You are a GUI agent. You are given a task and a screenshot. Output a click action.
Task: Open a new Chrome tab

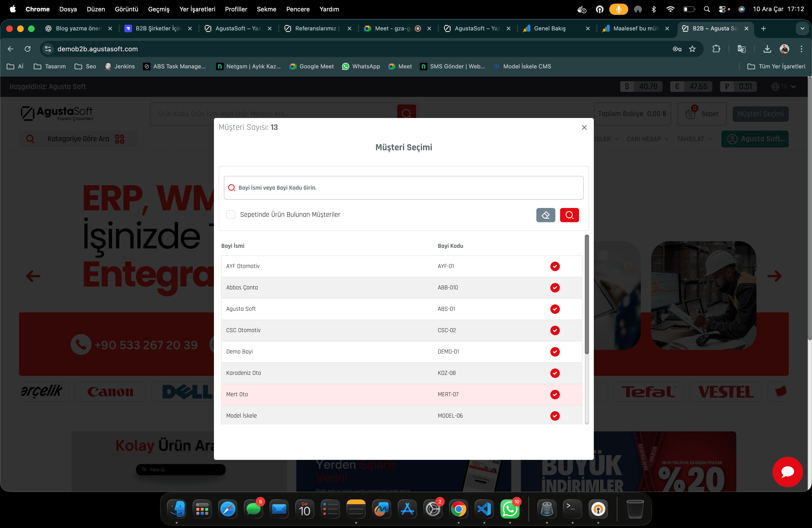pyautogui.click(x=763, y=29)
